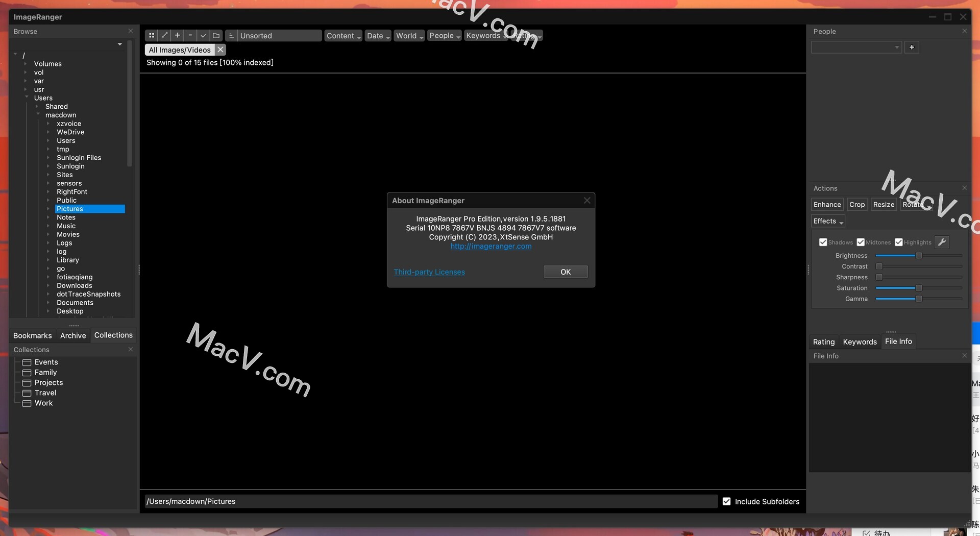Add a new person with plus button

tap(912, 47)
